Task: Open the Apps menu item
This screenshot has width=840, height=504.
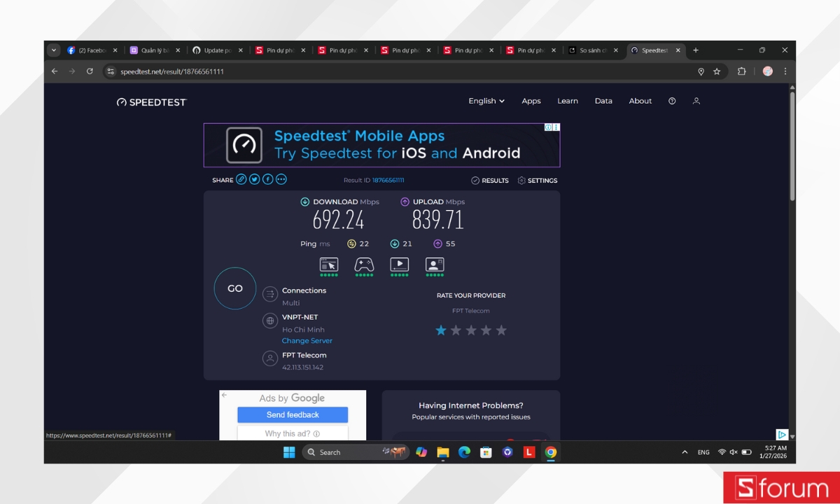Action: pyautogui.click(x=531, y=101)
